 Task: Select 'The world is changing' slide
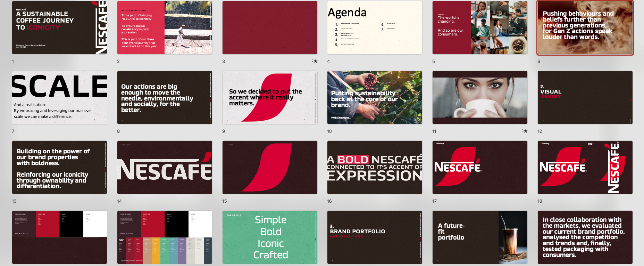(x=480, y=27)
